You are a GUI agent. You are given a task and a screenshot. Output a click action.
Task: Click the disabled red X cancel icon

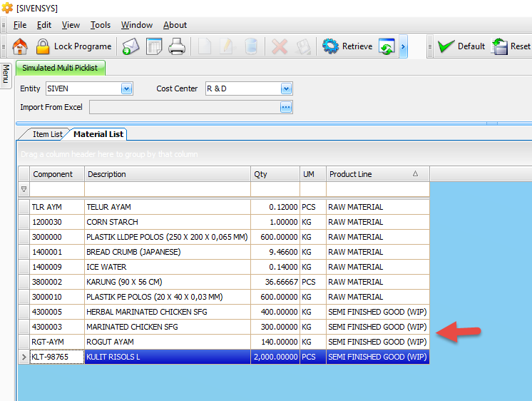click(x=280, y=46)
